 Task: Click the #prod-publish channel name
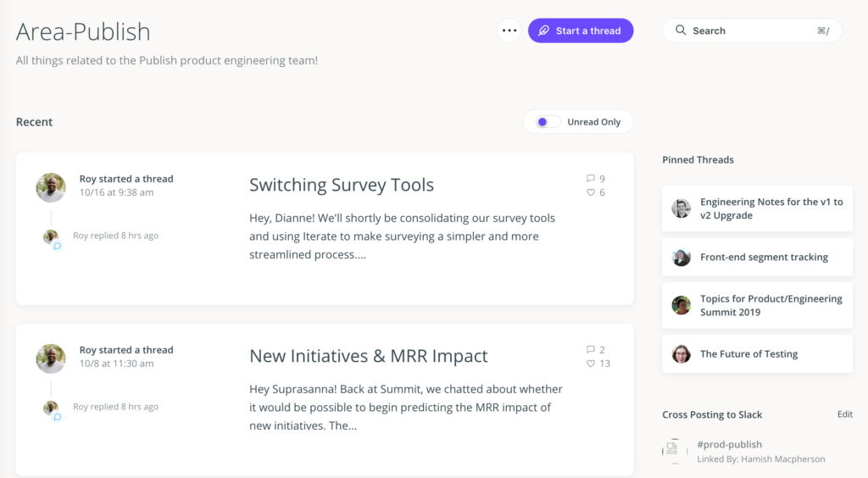pyautogui.click(x=729, y=444)
